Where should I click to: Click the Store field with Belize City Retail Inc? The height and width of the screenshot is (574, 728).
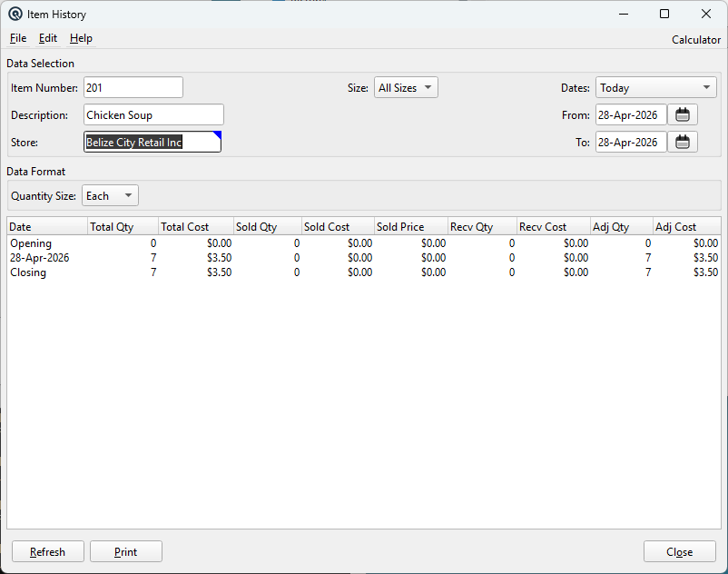click(152, 142)
